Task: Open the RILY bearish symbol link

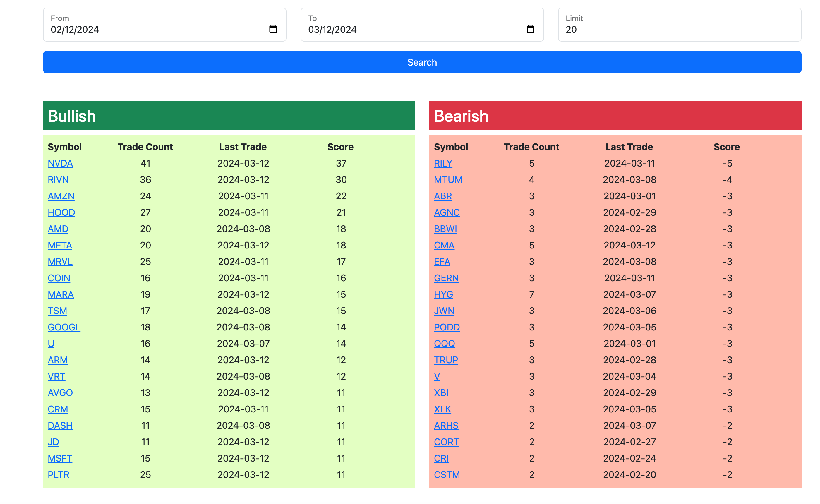Action: (x=443, y=163)
